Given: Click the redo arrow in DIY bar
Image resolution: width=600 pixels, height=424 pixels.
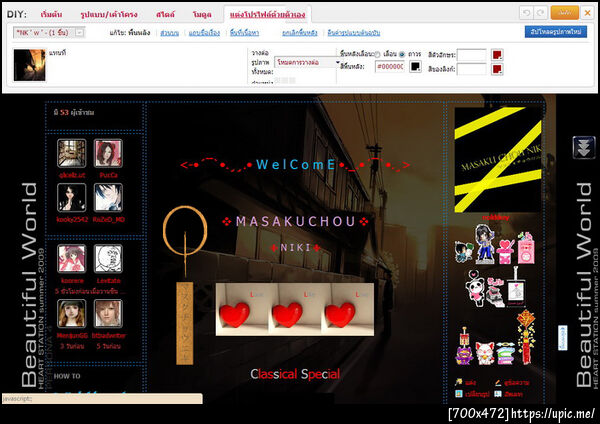Looking at the screenshot, I should (540, 13).
